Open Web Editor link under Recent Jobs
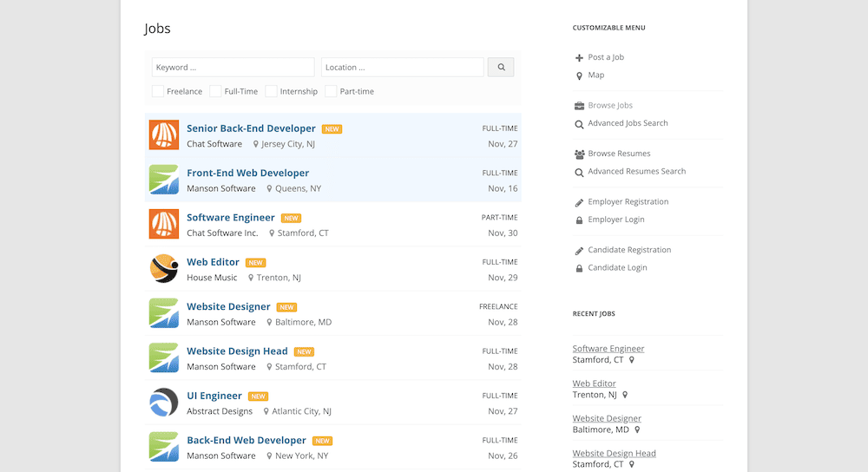The image size is (868, 472). click(x=594, y=383)
